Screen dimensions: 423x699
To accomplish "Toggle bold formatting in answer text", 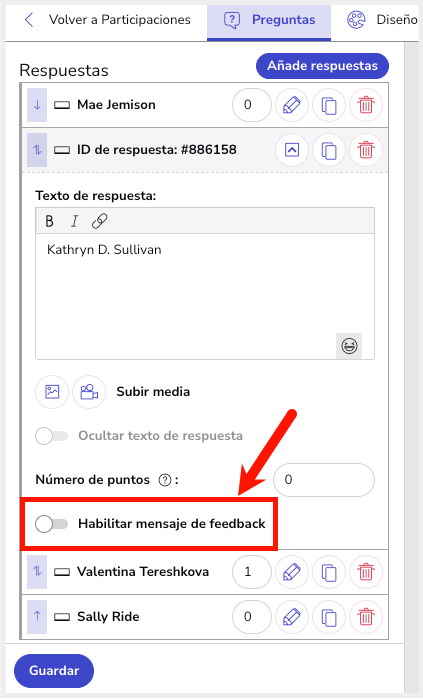I will click(49, 221).
